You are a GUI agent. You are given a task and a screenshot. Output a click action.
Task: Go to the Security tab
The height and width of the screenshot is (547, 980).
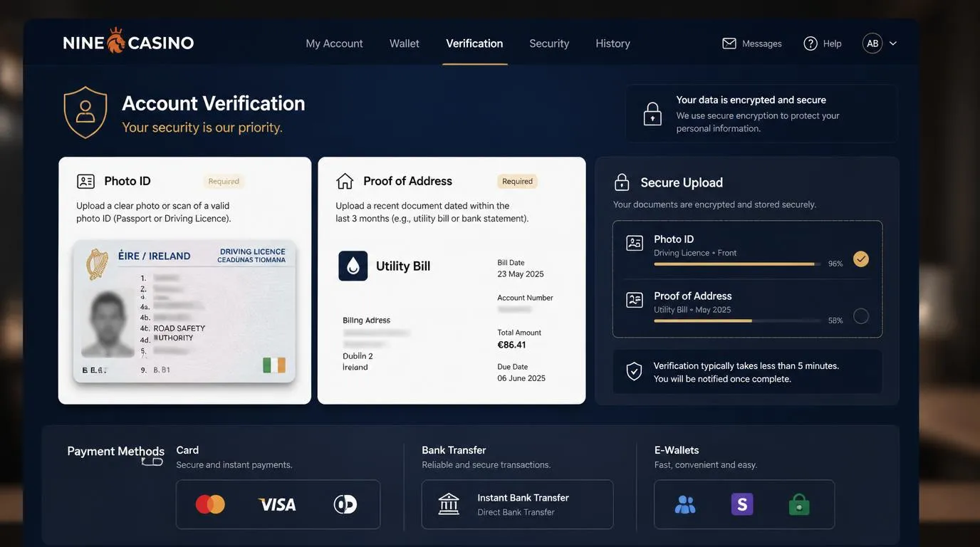pyautogui.click(x=549, y=43)
